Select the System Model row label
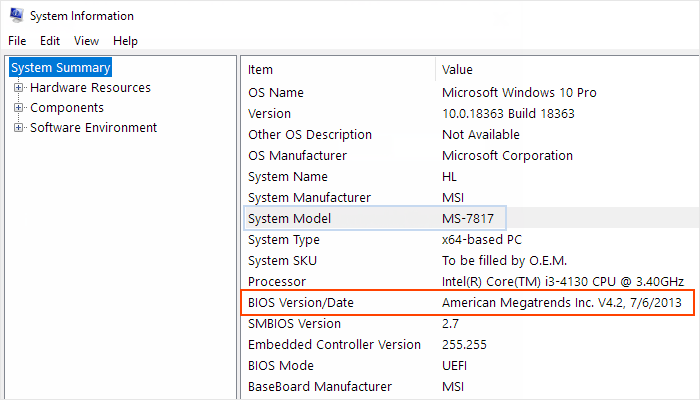 (289, 218)
